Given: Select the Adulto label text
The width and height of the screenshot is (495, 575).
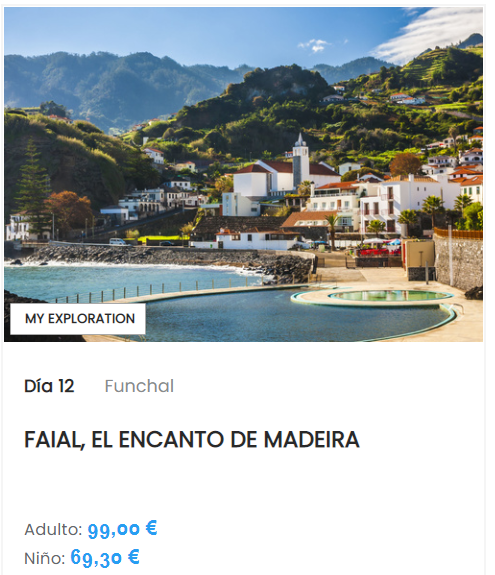Looking at the screenshot, I should (x=53, y=530).
